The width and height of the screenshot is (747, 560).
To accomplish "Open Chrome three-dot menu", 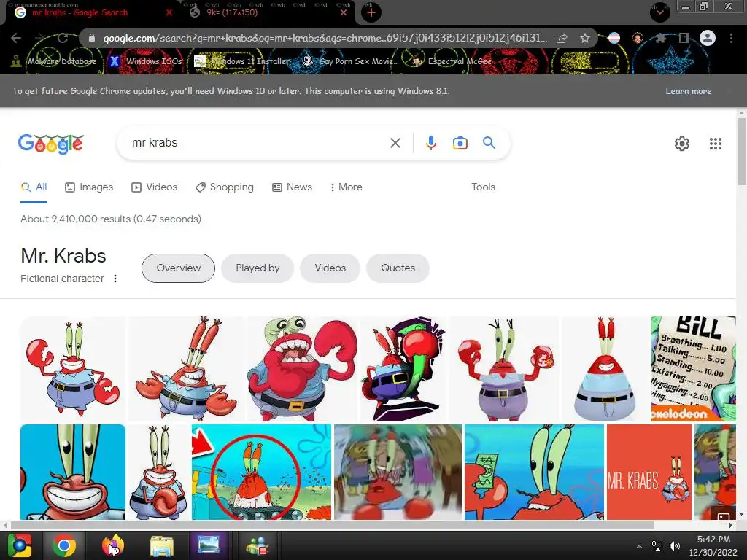I will coord(731,38).
